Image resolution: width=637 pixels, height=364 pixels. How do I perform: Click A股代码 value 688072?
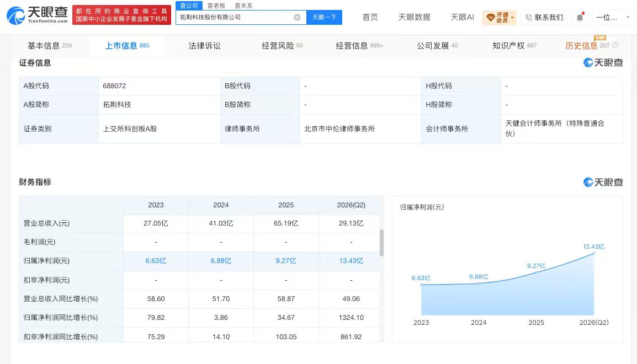tap(115, 86)
